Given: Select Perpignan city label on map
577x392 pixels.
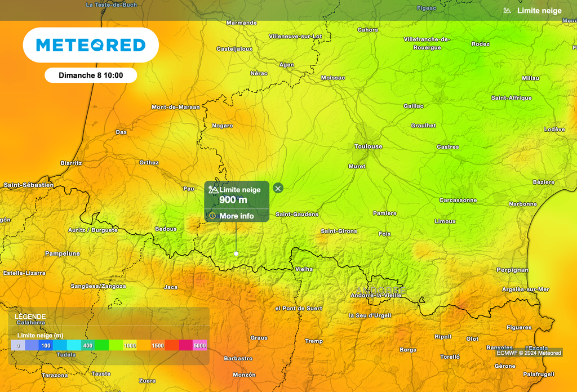Looking at the screenshot, I should coord(512,270).
